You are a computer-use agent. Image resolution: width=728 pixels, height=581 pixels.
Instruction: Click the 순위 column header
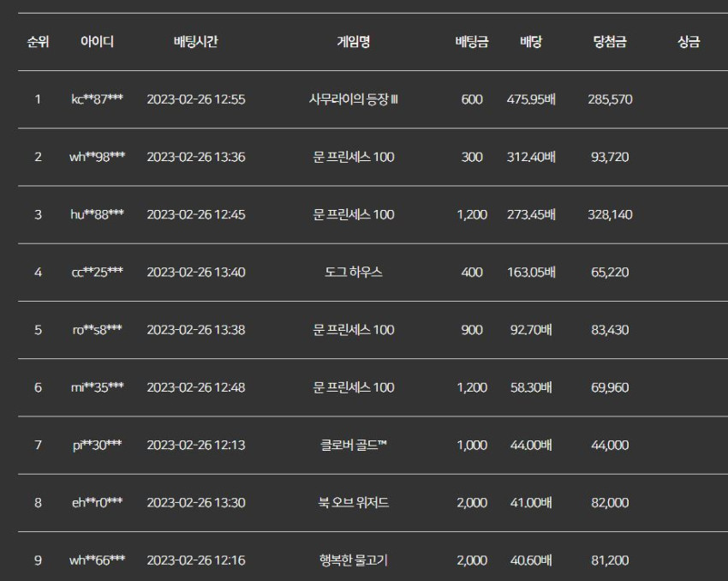38,42
